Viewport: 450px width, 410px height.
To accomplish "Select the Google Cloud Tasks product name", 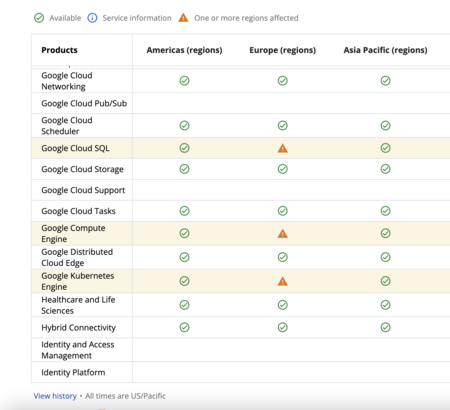I will [x=78, y=211].
